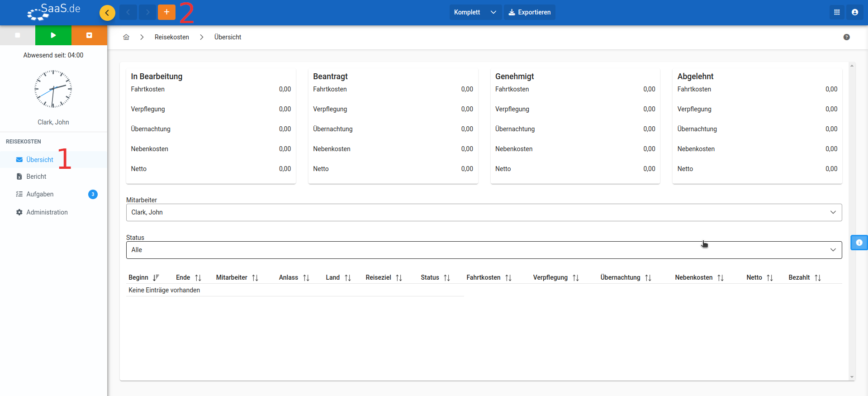This screenshot has height=396, width=868.
Task: Sort table by Verpflegung column
Action: click(556, 277)
